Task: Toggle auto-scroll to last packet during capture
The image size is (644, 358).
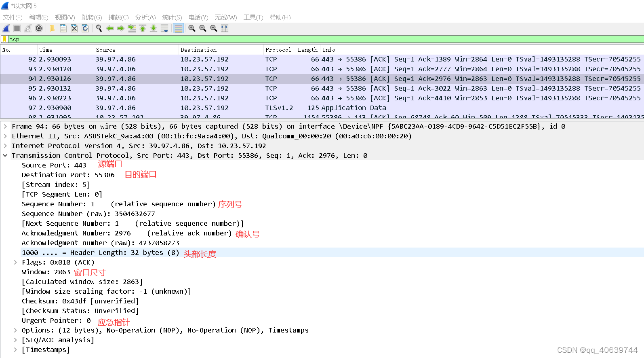Action: [x=164, y=28]
